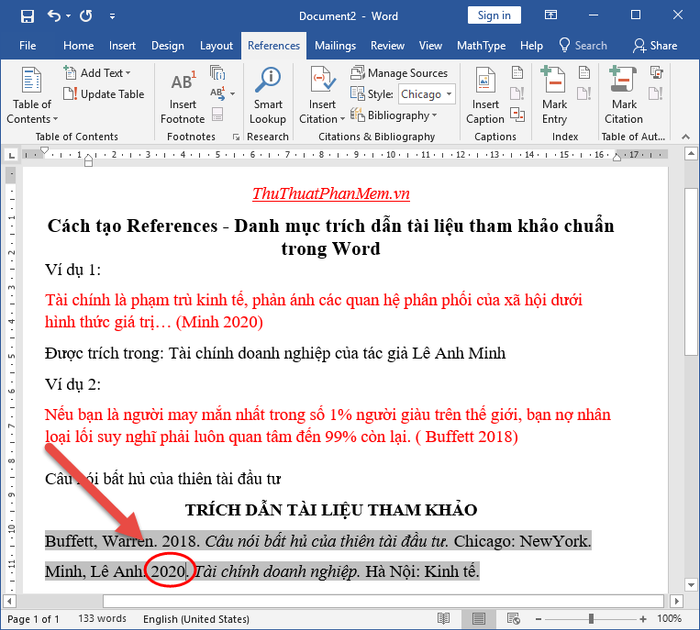This screenshot has width=700, height=630.
Task: Open the View tab
Action: click(430, 46)
